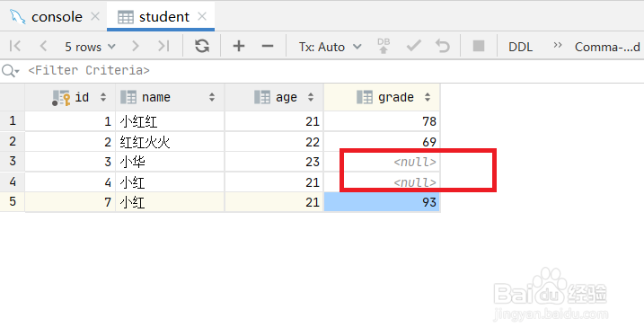
Task: Select the name cell 红红火火
Action: pyautogui.click(x=170, y=142)
